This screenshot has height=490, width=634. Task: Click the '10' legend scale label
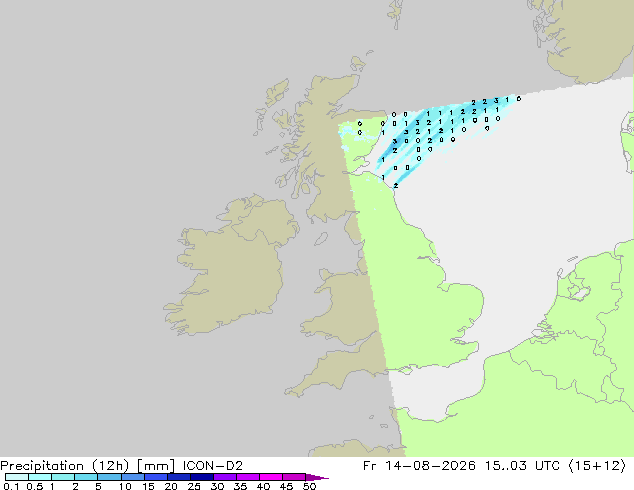(x=125, y=486)
